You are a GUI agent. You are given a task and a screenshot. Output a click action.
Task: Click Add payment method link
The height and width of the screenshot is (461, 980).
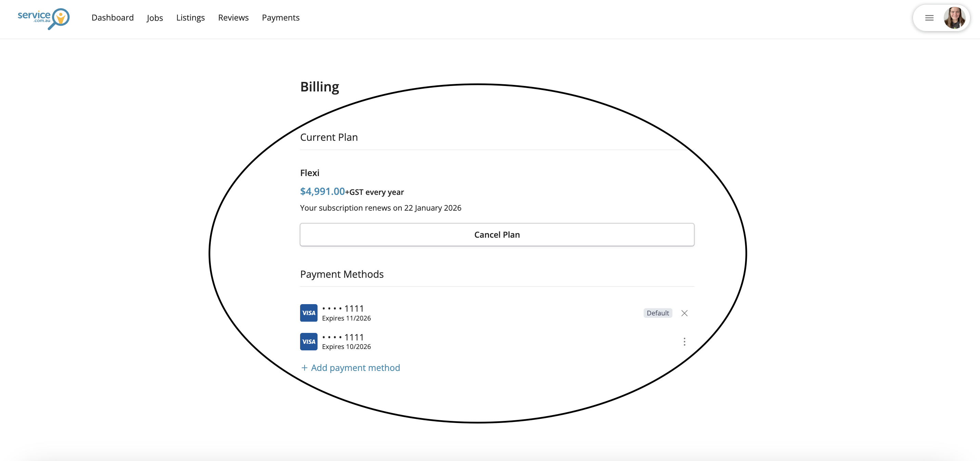[355, 368]
